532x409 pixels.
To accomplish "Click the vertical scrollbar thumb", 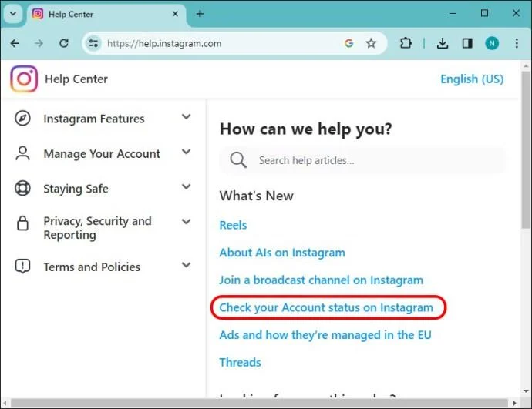I will [x=526, y=149].
